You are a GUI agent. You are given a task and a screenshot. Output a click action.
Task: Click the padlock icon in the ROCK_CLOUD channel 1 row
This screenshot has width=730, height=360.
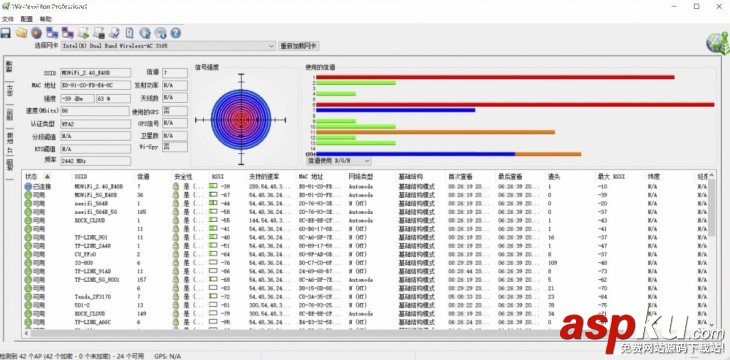click(x=176, y=220)
